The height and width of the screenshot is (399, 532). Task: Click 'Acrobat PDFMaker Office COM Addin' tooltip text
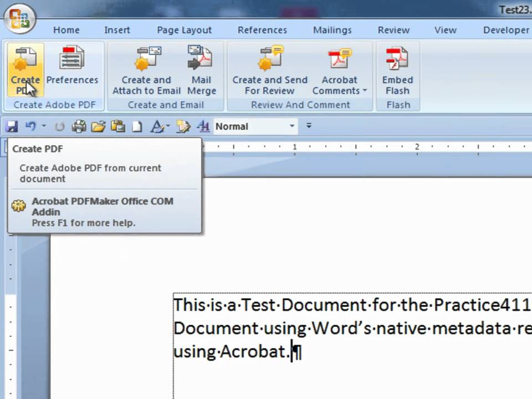pyautogui.click(x=103, y=206)
